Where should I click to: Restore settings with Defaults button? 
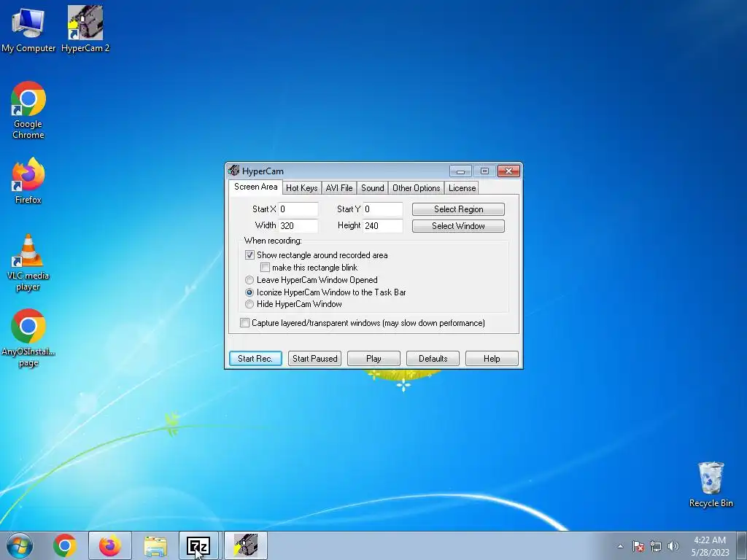pyautogui.click(x=433, y=359)
